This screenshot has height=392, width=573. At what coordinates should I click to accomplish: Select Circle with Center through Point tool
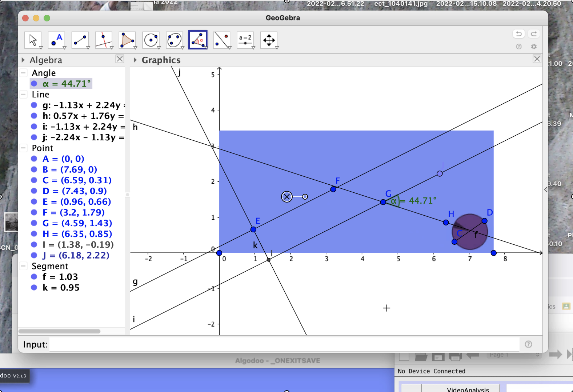151,40
